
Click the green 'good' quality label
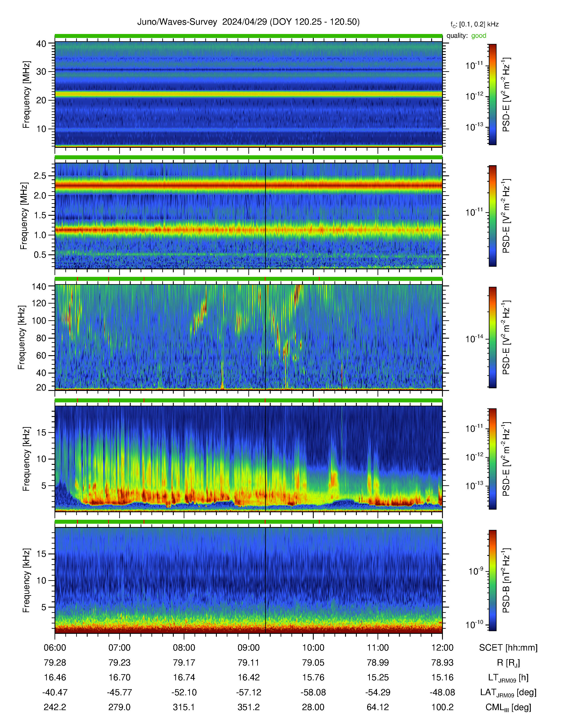click(x=479, y=36)
